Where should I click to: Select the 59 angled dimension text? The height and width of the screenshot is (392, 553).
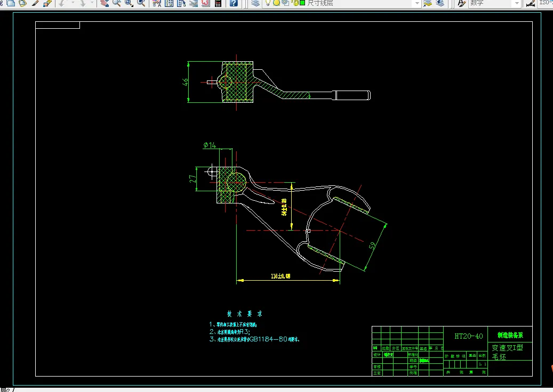point(372,246)
